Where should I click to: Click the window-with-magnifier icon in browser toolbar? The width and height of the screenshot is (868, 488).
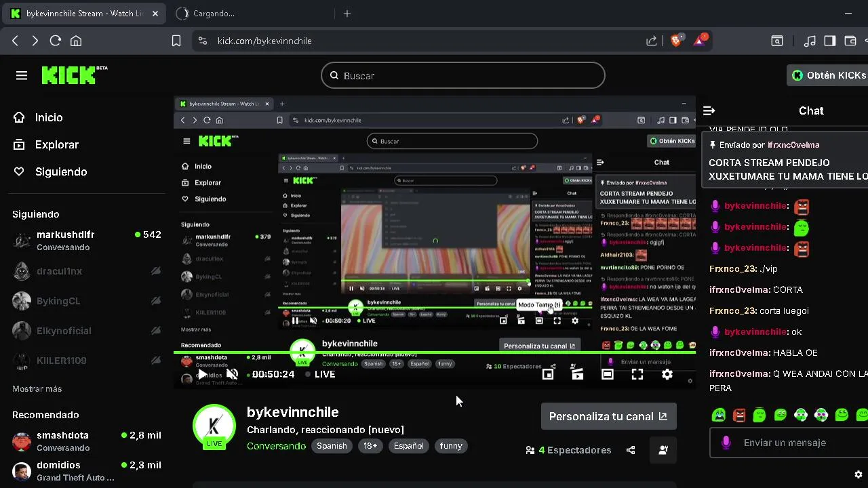pos(777,41)
